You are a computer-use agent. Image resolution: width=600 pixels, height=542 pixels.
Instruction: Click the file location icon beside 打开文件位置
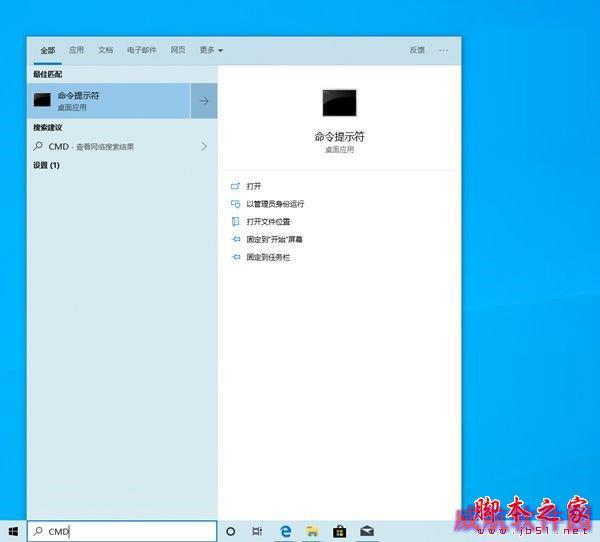click(235, 221)
